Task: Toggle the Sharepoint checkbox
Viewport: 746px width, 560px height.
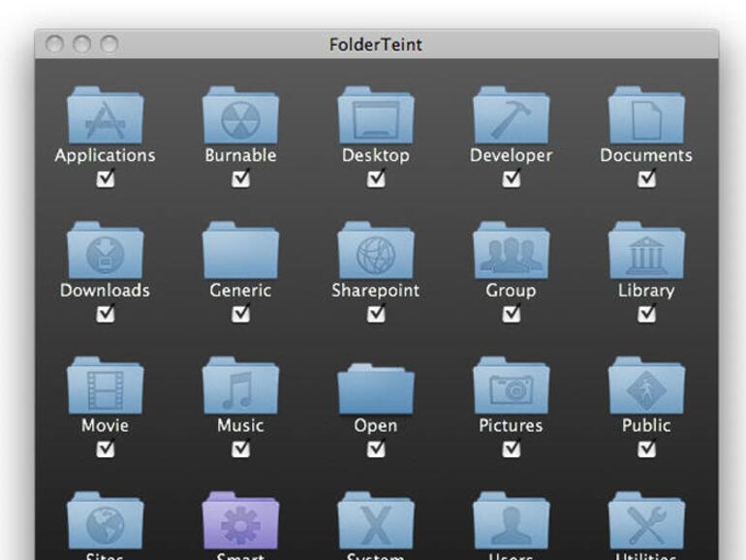Action: click(376, 314)
